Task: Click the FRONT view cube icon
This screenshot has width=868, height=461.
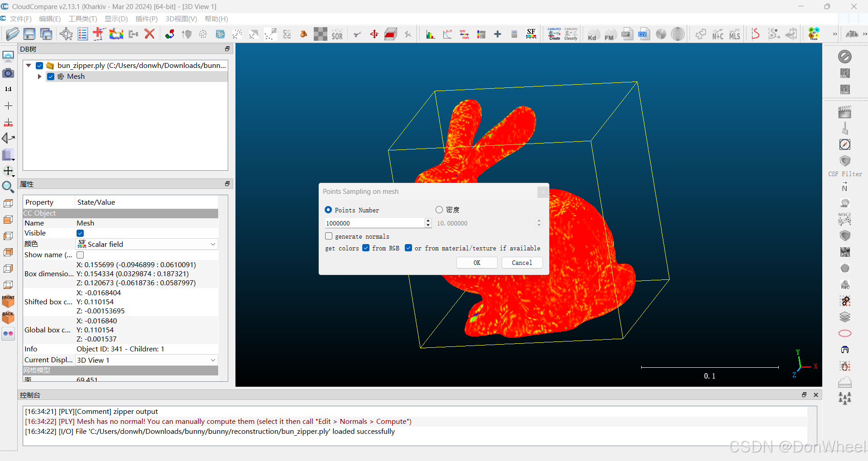Action: coord(8,301)
